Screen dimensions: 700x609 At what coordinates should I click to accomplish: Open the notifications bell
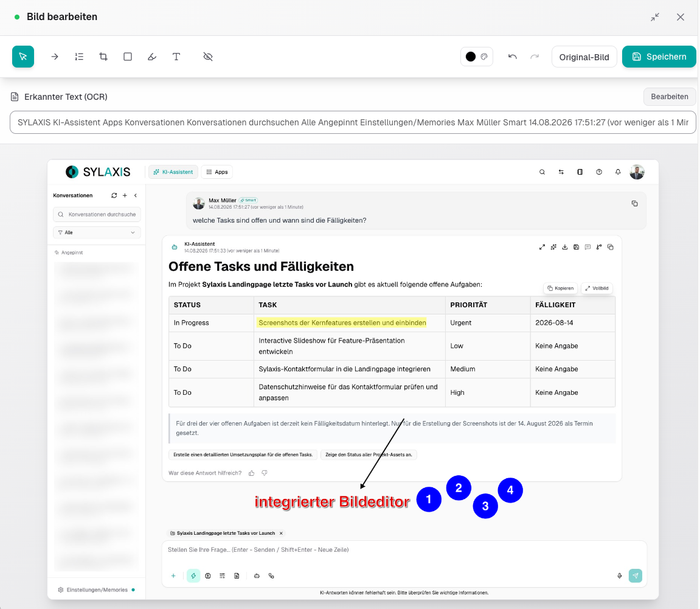[x=618, y=172]
